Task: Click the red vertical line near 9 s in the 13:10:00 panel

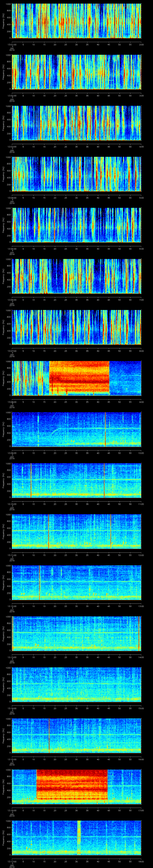Action: coord(31,480)
